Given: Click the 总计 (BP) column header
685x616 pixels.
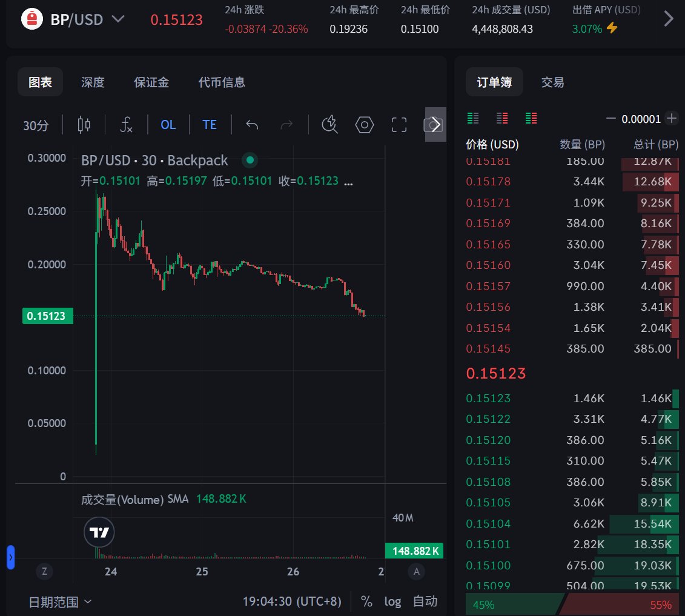Looking at the screenshot, I should tap(656, 144).
